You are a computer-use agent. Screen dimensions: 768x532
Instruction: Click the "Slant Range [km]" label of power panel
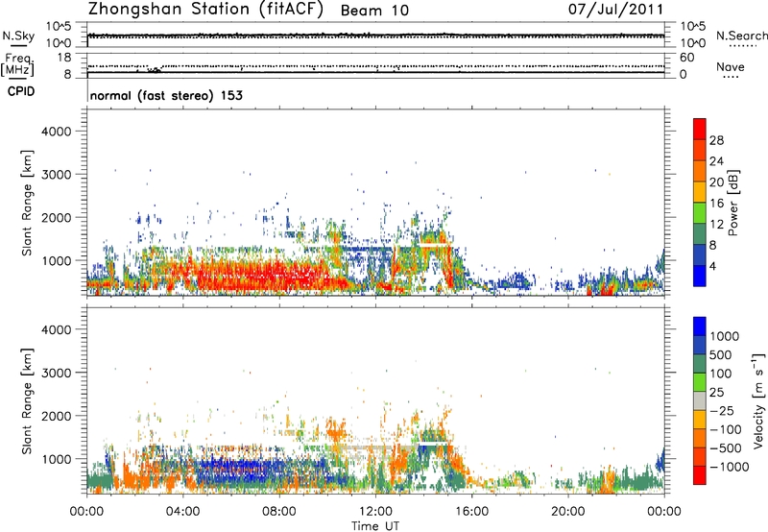click(x=27, y=203)
